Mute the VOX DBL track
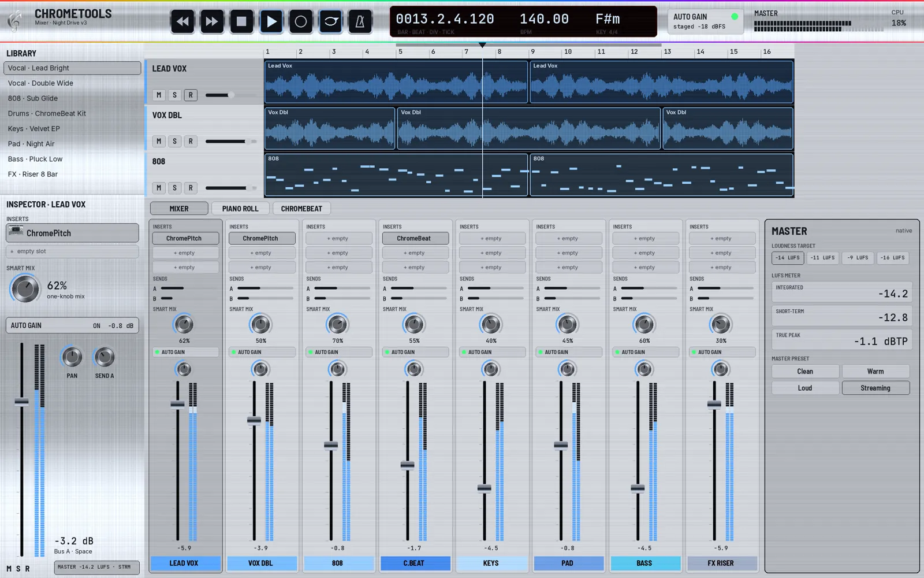 (159, 141)
